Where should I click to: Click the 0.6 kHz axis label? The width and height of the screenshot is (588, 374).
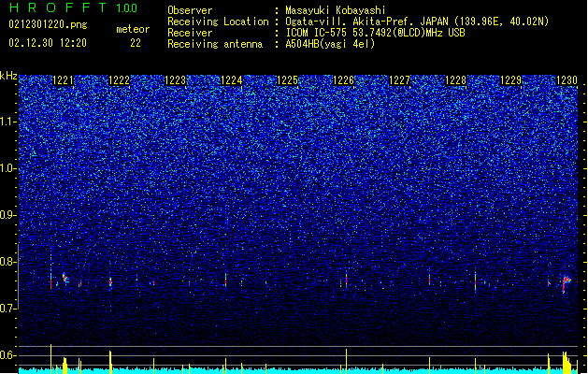[8, 355]
